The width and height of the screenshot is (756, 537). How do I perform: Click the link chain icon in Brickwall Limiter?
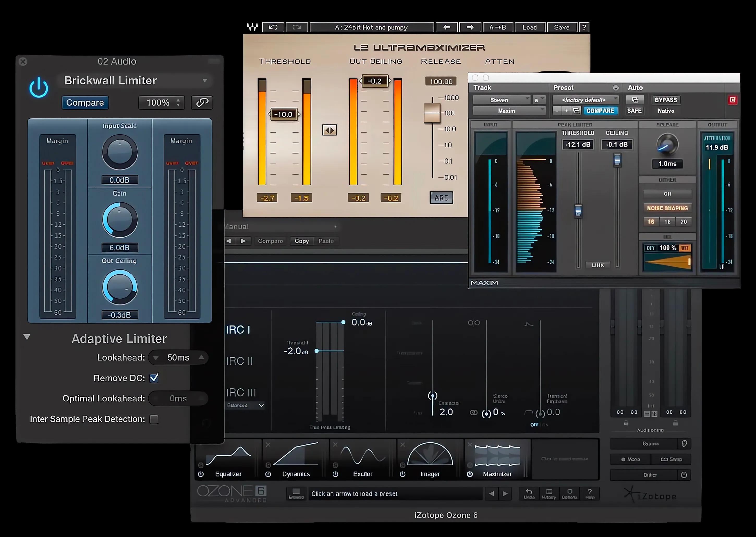202,102
